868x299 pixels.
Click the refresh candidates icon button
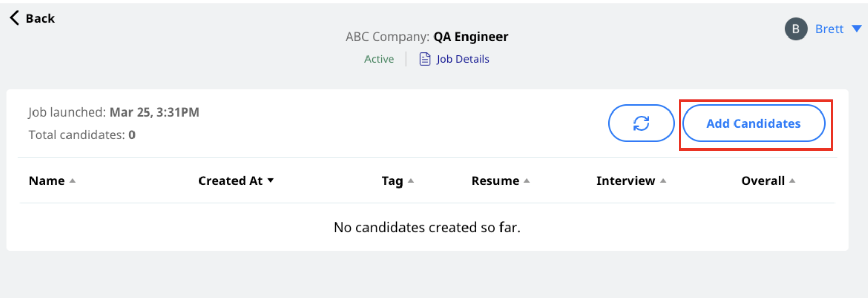(641, 123)
